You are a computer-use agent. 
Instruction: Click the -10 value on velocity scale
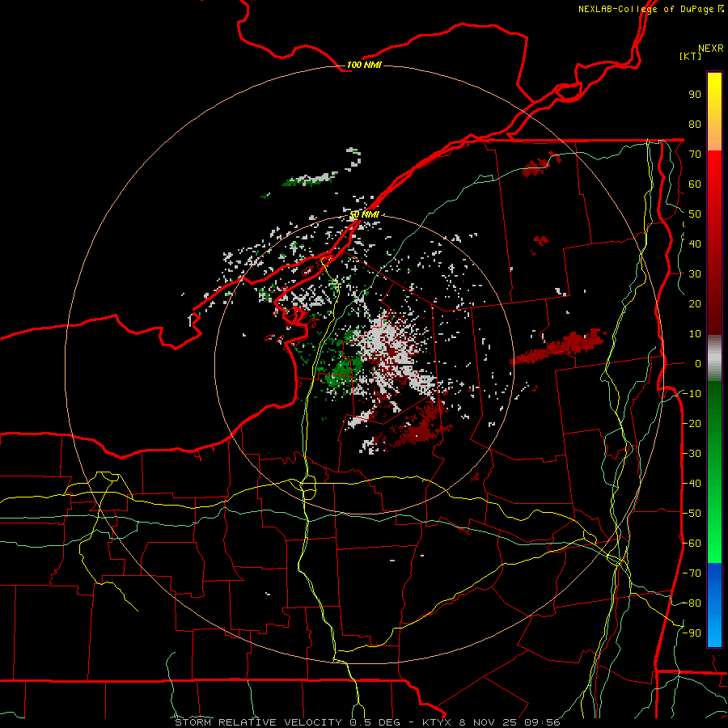pyautogui.click(x=692, y=394)
